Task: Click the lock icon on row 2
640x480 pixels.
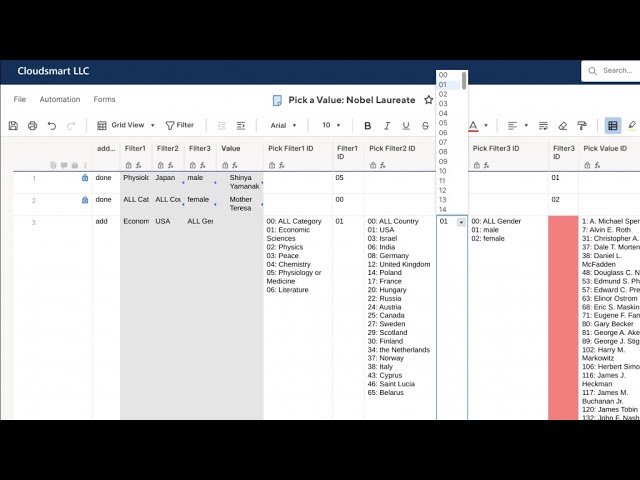Action: [85, 200]
